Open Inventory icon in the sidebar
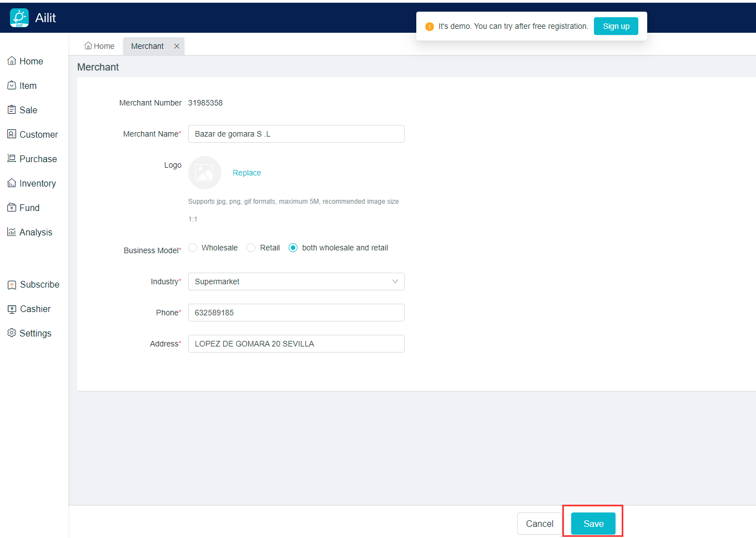 pos(12,183)
